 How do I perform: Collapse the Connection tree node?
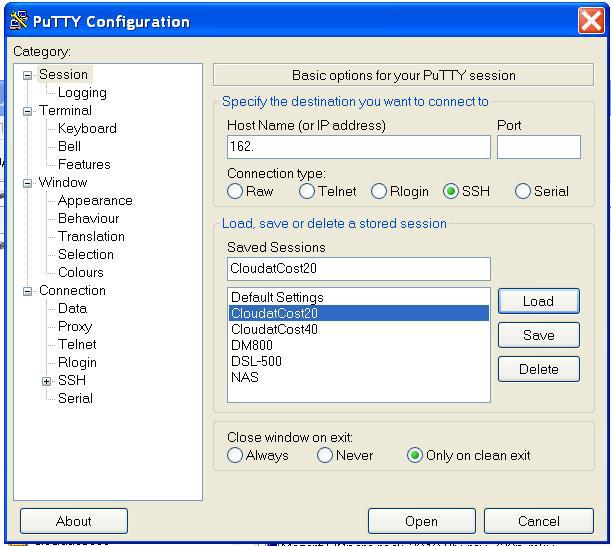tap(27, 291)
